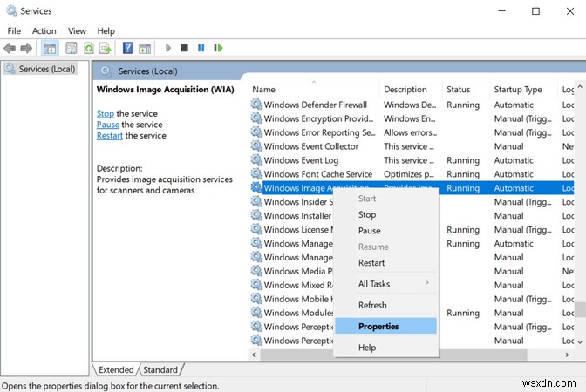586x392 pixels.
Task: Choose Help in the context menu
Action: [x=386, y=348]
